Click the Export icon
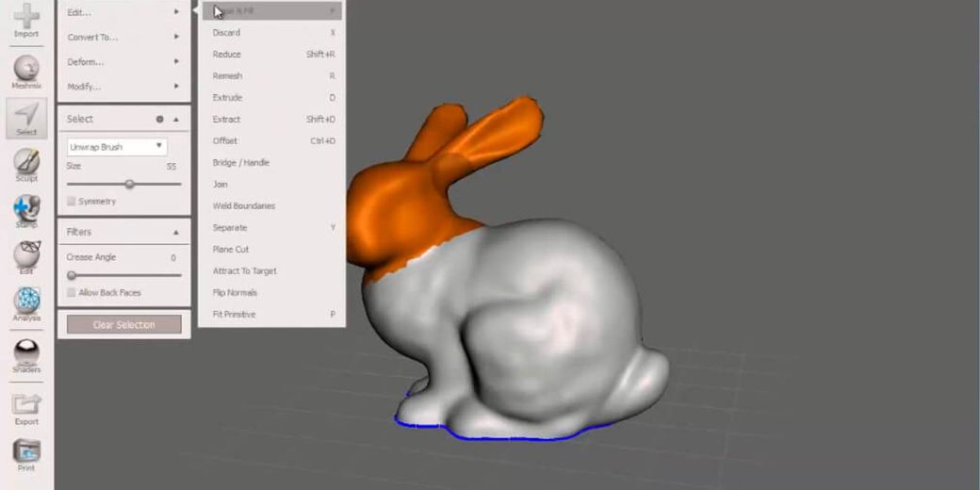 (x=26, y=405)
